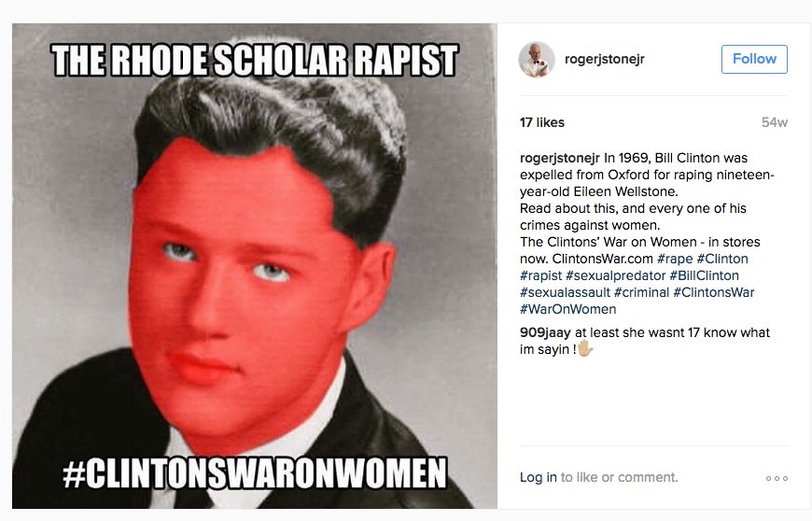Click the Follow button
This screenshot has height=521, width=812.
tap(754, 59)
